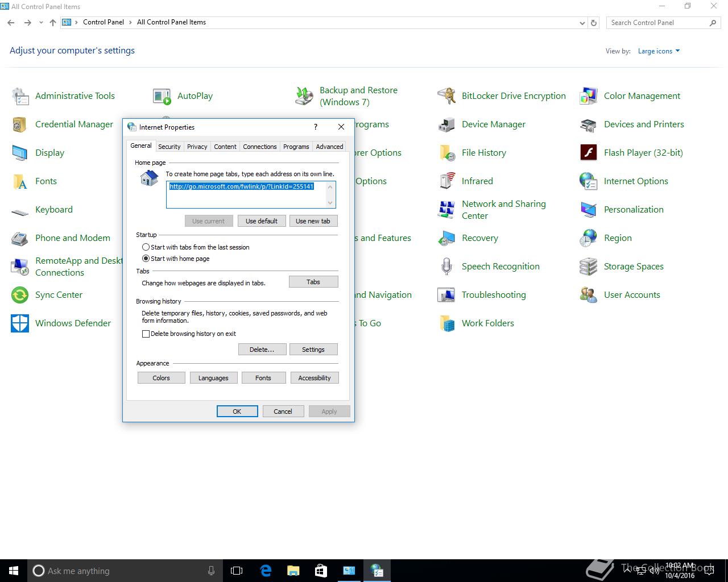Open BitLocker Drive Encryption icon
This screenshot has height=582, width=728.
[446, 96]
